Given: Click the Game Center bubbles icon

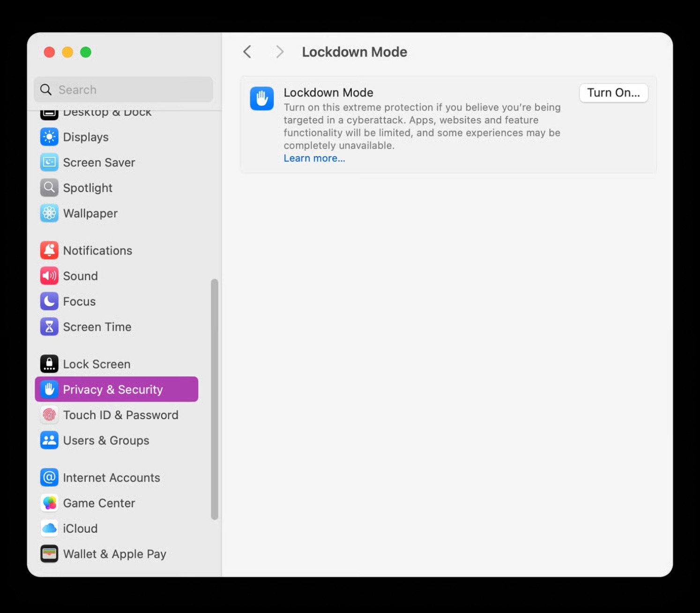Looking at the screenshot, I should point(49,503).
